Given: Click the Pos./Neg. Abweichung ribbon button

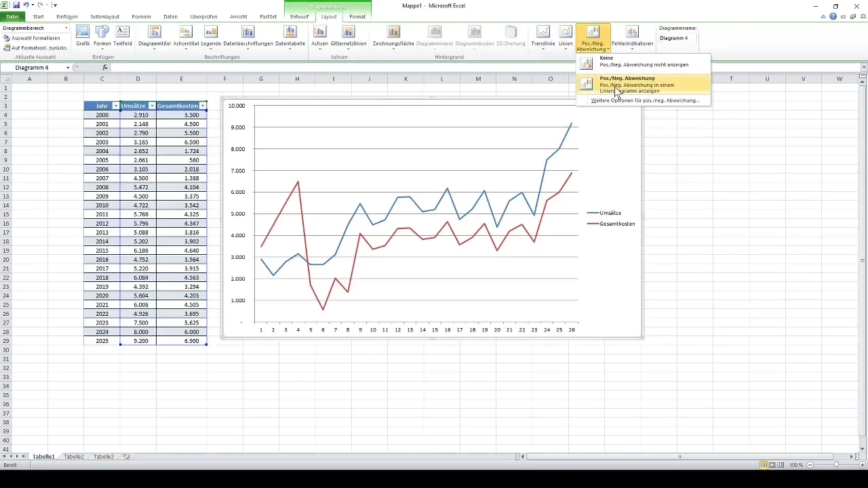Looking at the screenshot, I should tap(593, 38).
